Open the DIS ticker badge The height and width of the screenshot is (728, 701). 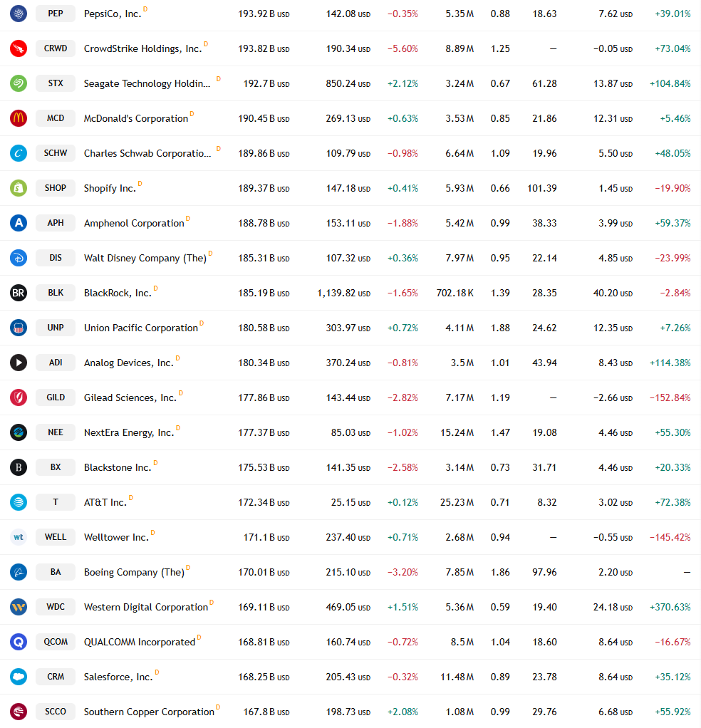tap(56, 258)
